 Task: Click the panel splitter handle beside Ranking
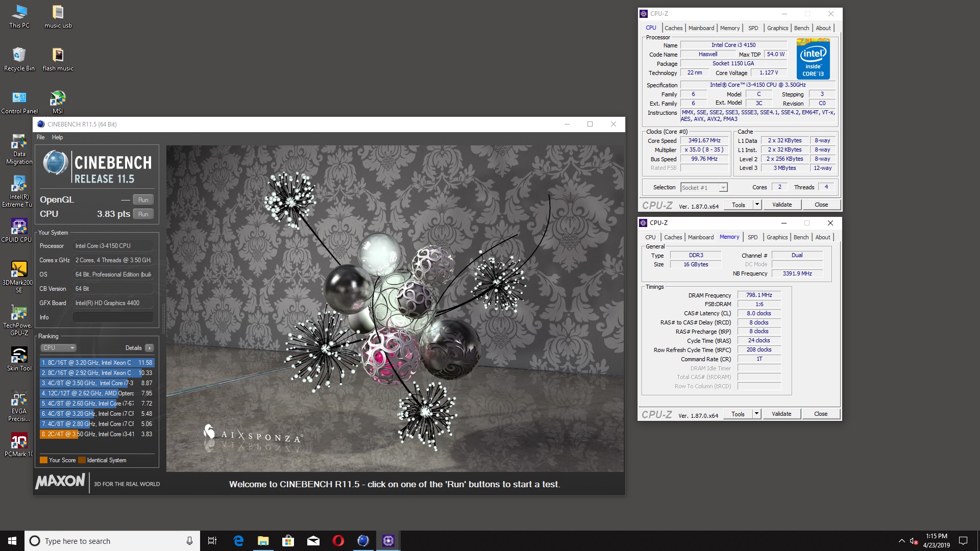point(163,319)
